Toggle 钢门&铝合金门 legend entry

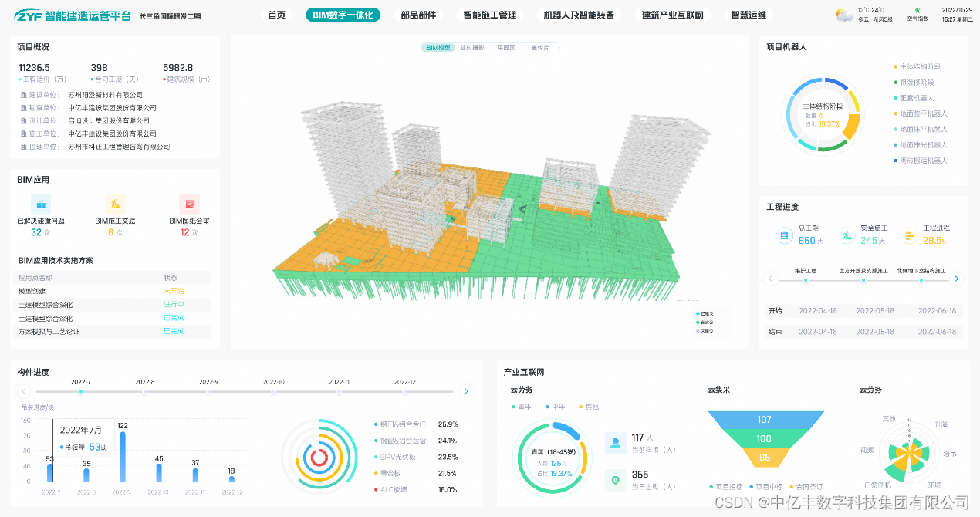point(400,424)
